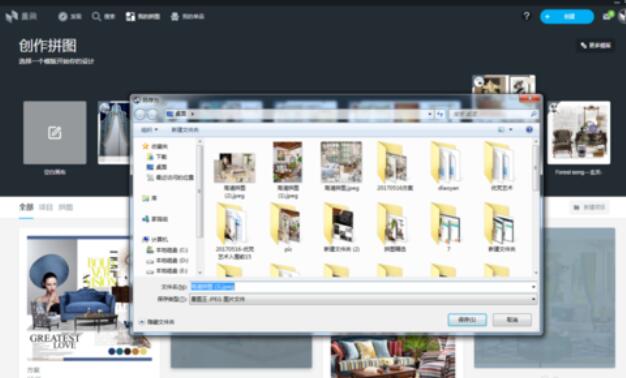Click the navigation pane scrollbar
Screen dimensions: 626x378
click(x=200, y=191)
